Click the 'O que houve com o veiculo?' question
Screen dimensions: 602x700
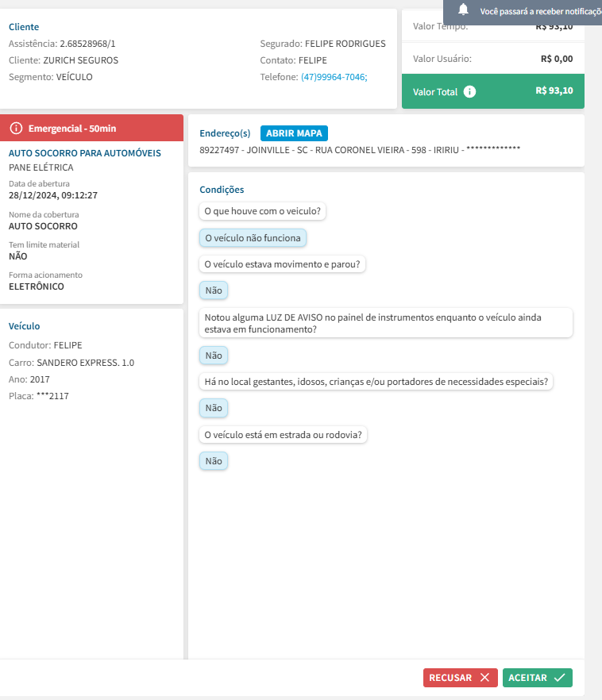point(262,211)
